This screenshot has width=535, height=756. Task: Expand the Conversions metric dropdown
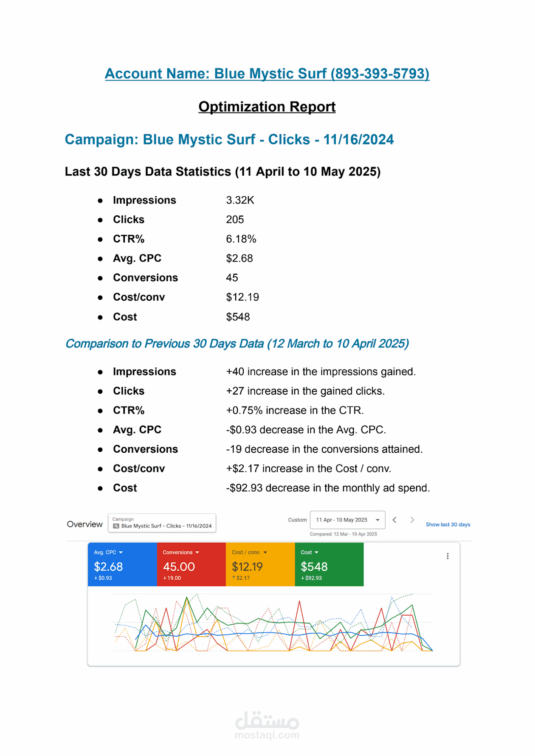click(197, 553)
